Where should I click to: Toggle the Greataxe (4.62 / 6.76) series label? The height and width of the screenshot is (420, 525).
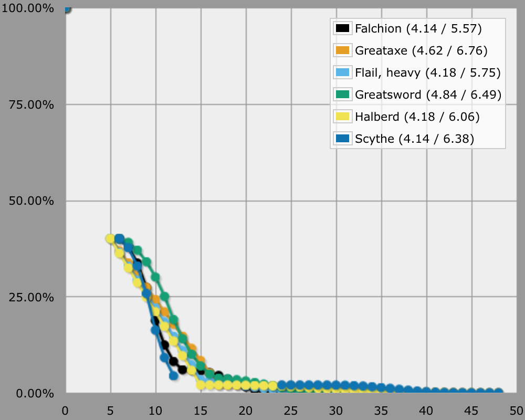(421, 50)
